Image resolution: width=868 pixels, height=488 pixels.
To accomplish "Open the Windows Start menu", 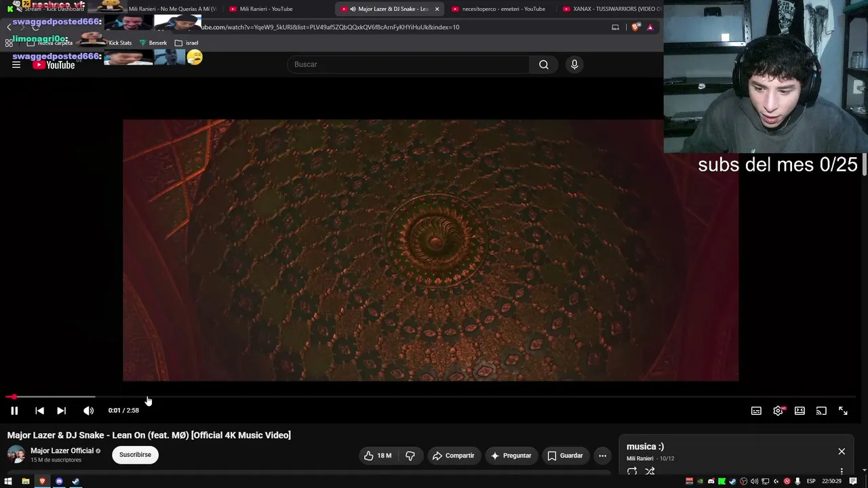I will pyautogui.click(x=8, y=481).
